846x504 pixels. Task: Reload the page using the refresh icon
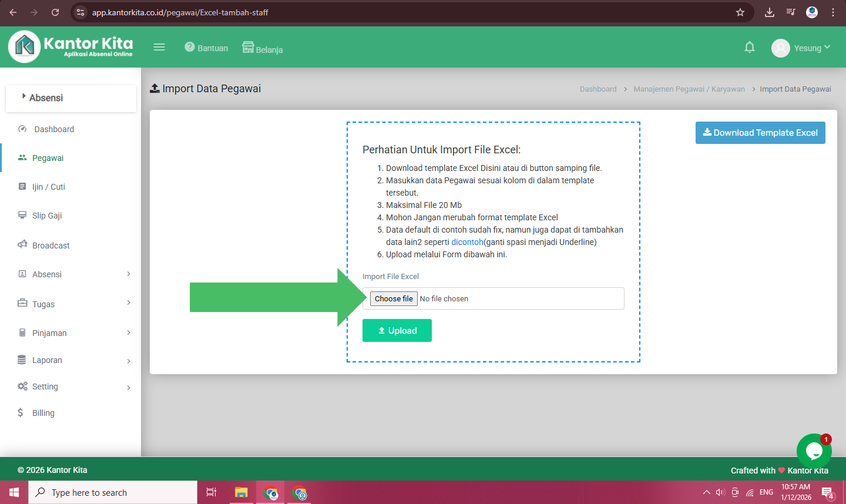55,12
